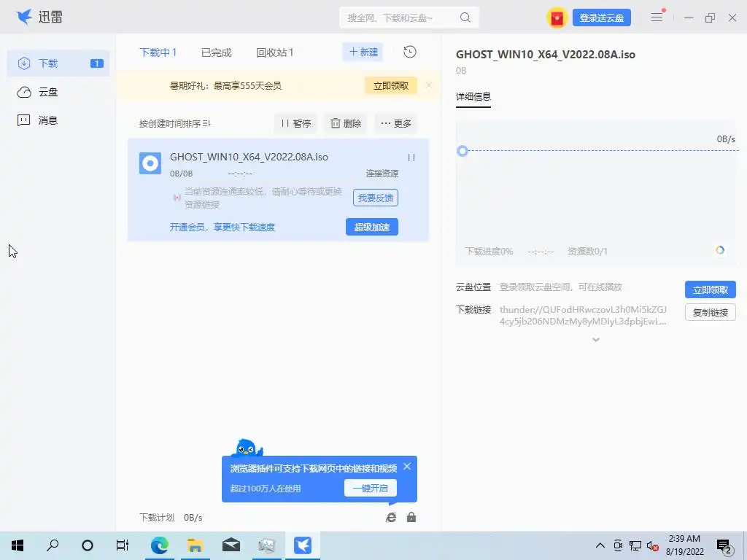Open the 更多 options menu
This screenshot has height=560, width=747.
tap(396, 123)
